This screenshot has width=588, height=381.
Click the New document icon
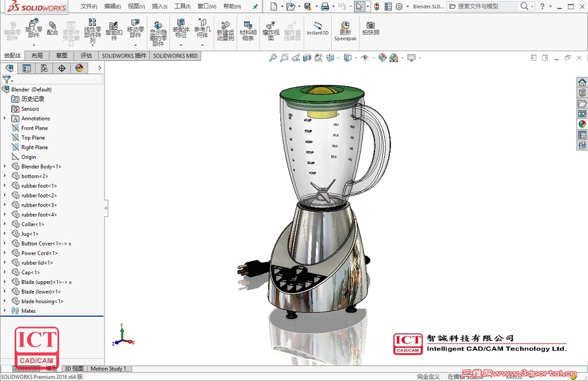click(x=274, y=6)
